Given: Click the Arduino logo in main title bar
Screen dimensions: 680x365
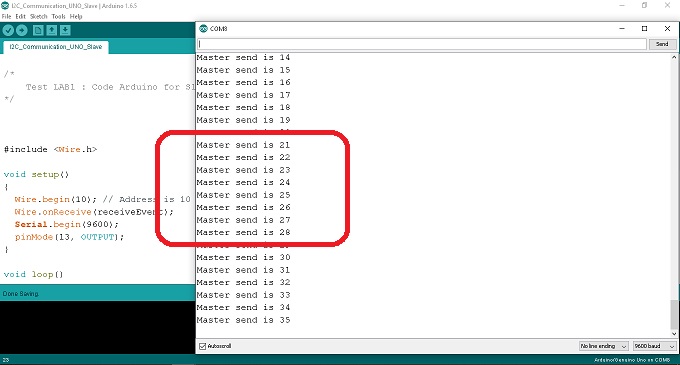Looking at the screenshot, I should click(x=5, y=6).
